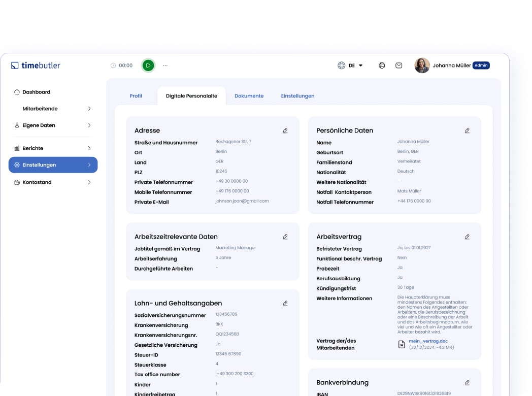Go to Dashboard in sidebar
The height and width of the screenshot is (396, 532).
point(36,92)
